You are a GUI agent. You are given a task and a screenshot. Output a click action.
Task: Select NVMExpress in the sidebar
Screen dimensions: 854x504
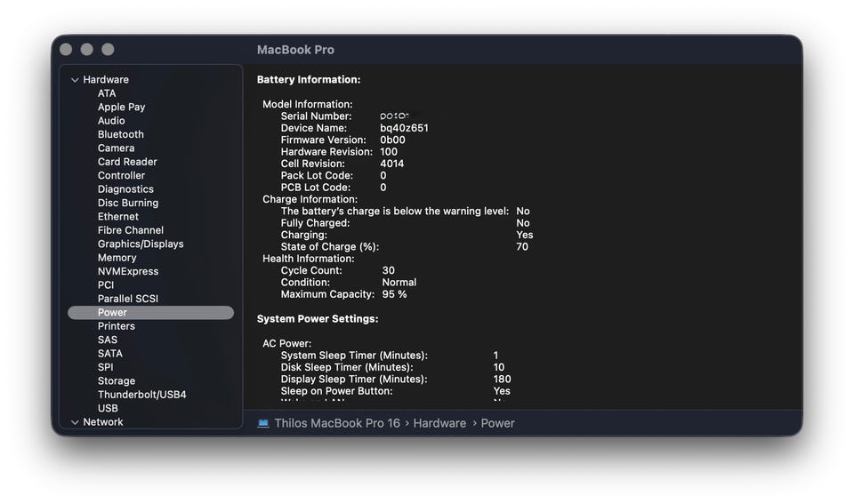pyautogui.click(x=128, y=272)
